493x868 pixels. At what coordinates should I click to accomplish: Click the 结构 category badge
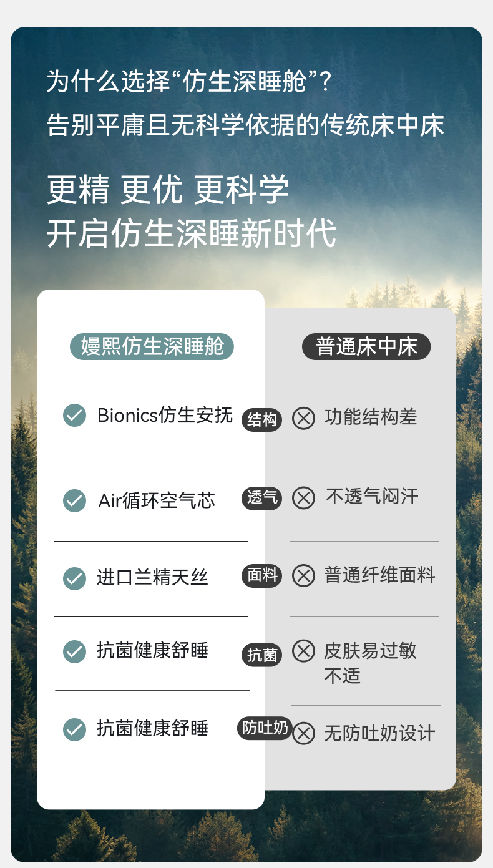[x=262, y=420]
